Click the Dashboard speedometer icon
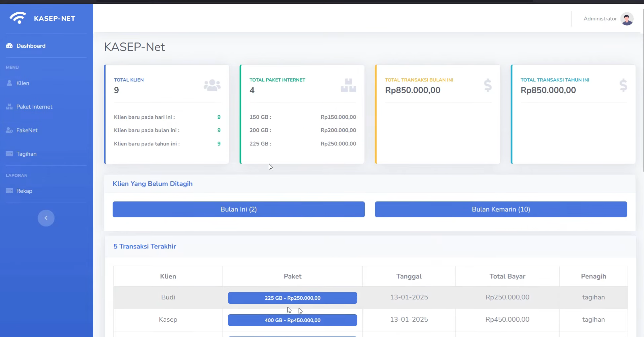 (x=9, y=46)
